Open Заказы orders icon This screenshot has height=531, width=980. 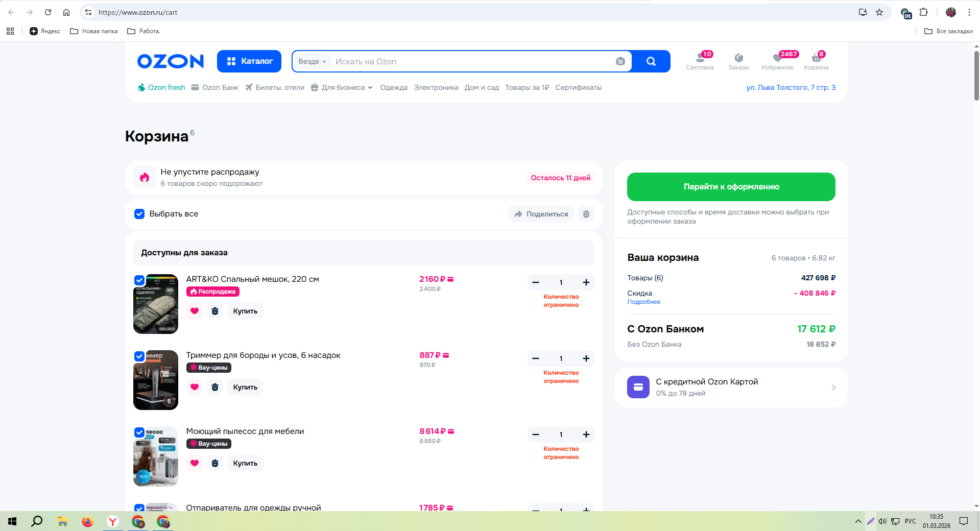[738, 61]
